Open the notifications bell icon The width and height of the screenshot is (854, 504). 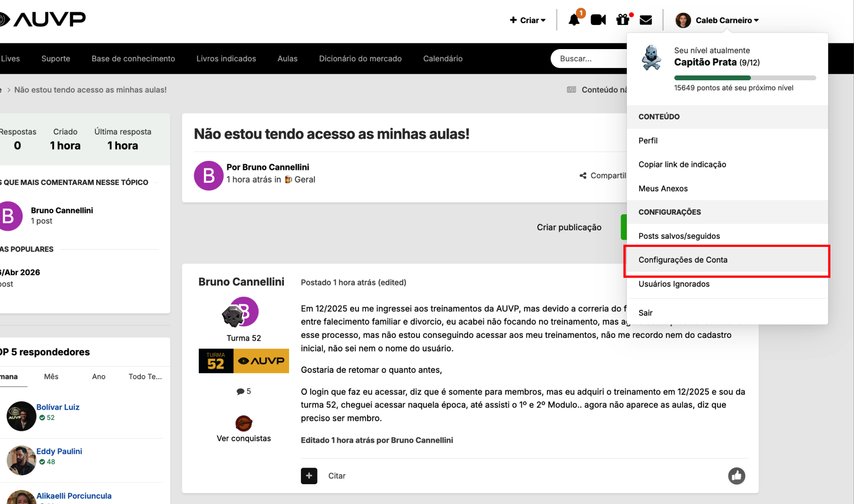tap(574, 20)
